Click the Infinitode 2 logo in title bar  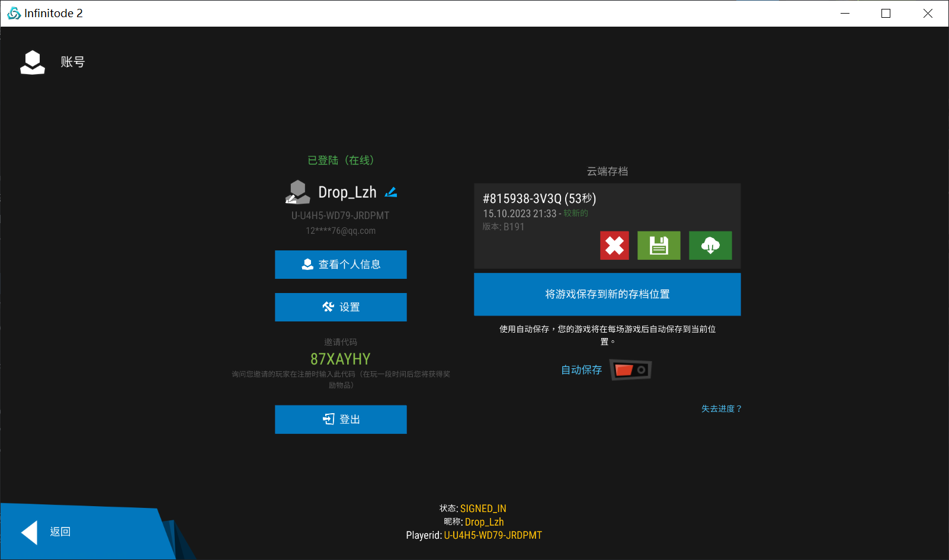(x=14, y=13)
